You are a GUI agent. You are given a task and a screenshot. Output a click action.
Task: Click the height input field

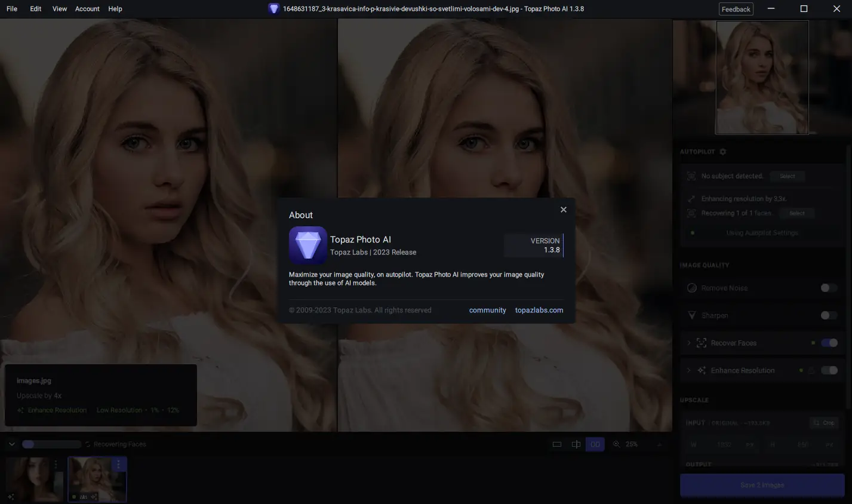pyautogui.click(x=802, y=445)
